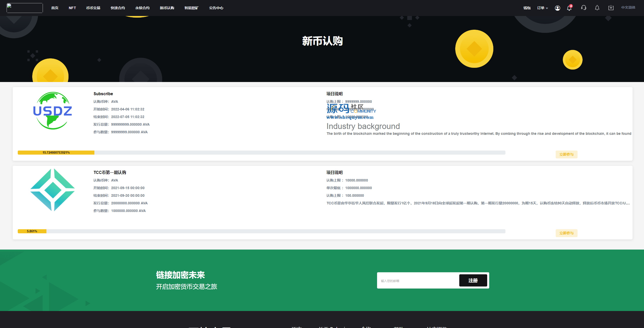Click start time 2021-09-15 00:00:00
The image size is (644, 328).
[x=128, y=188]
